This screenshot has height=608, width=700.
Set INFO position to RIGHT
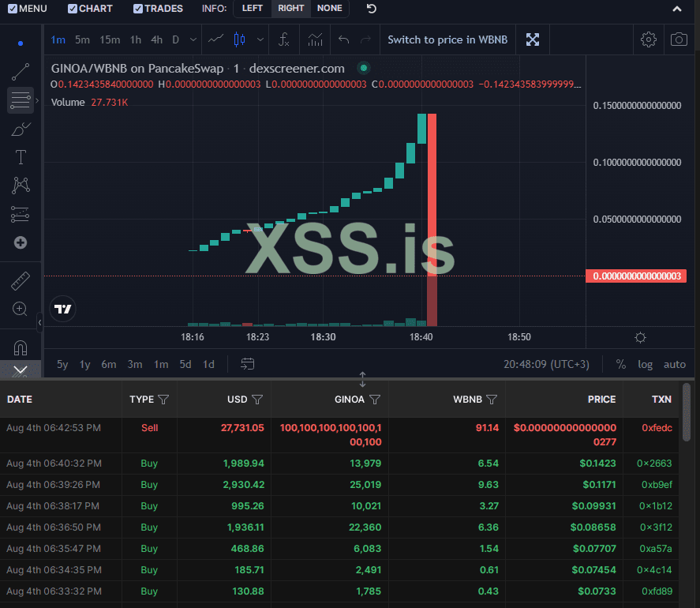(x=290, y=8)
